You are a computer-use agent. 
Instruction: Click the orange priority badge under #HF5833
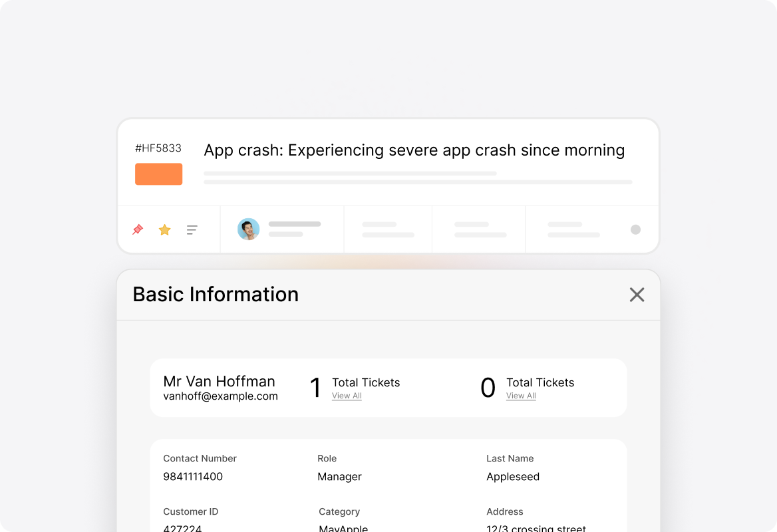158,174
